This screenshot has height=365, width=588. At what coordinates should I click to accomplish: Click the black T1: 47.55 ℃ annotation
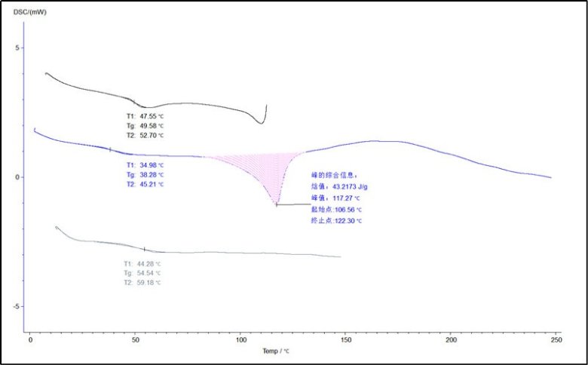145,116
